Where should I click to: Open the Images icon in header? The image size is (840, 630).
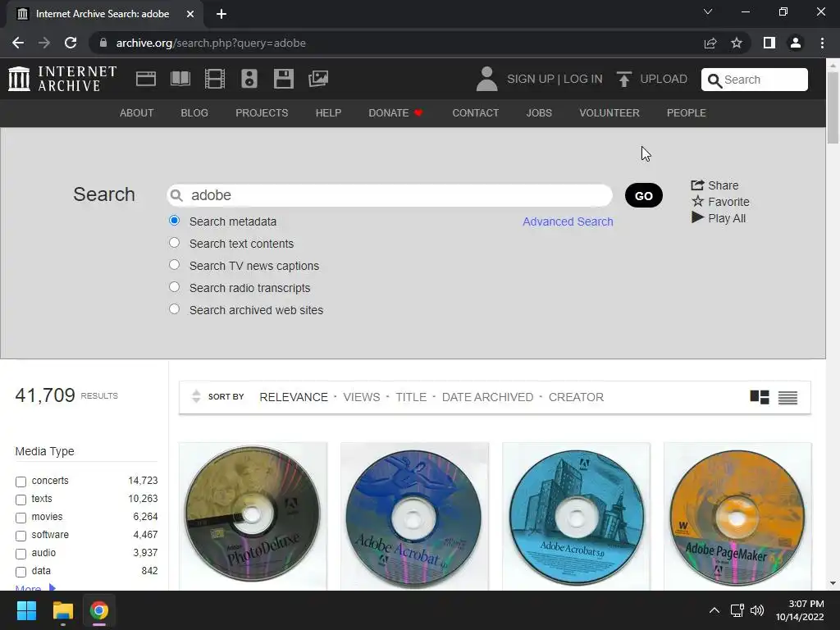(x=318, y=79)
